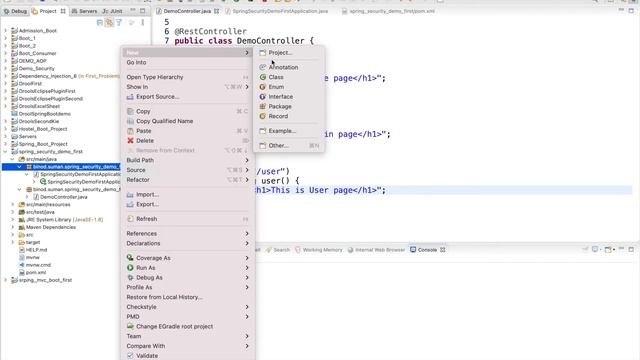Select the DemoController.java editor tab

coord(187,11)
